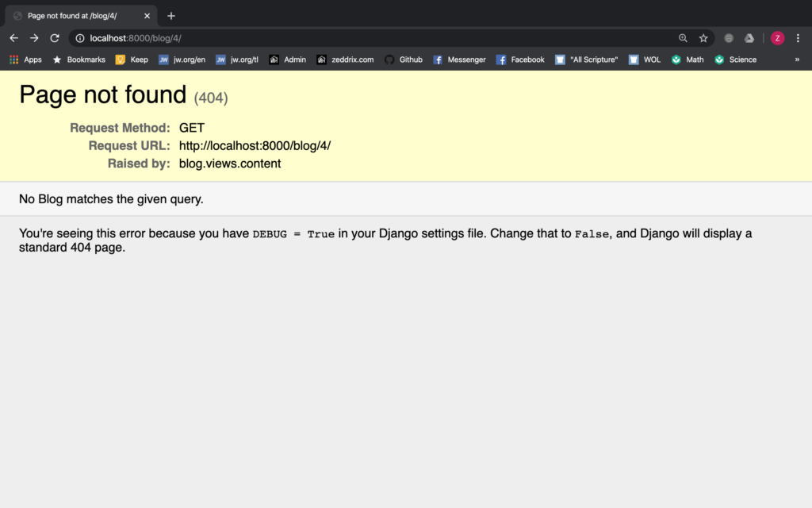Click the 'DEBUG = True' code text
The image size is (812, 508).
(293, 234)
